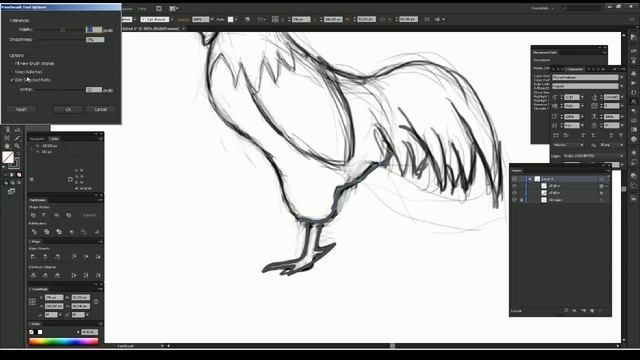This screenshot has width=640, height=360.
Task: Click Intersect in Pathfinder Shape Modes
Action: 57,215
